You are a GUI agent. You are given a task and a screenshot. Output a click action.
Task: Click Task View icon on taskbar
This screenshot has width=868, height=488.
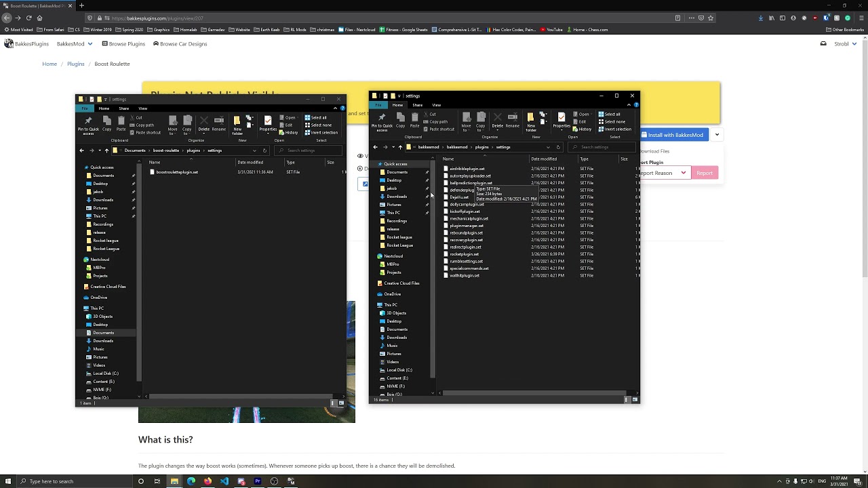pos(157,481)
